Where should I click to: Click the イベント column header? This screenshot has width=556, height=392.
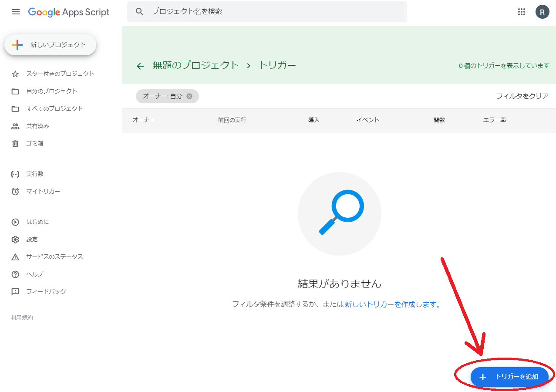pos(368,120)
